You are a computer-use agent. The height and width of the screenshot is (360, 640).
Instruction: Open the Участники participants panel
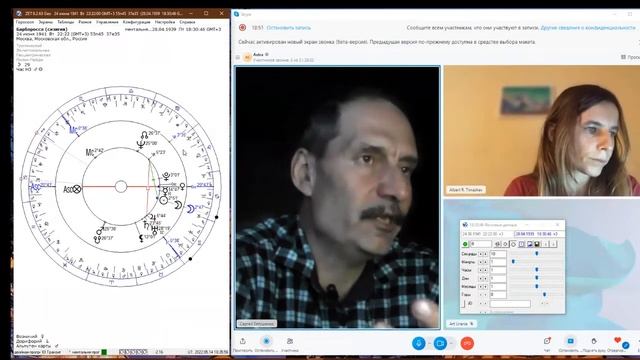(290, 341)
